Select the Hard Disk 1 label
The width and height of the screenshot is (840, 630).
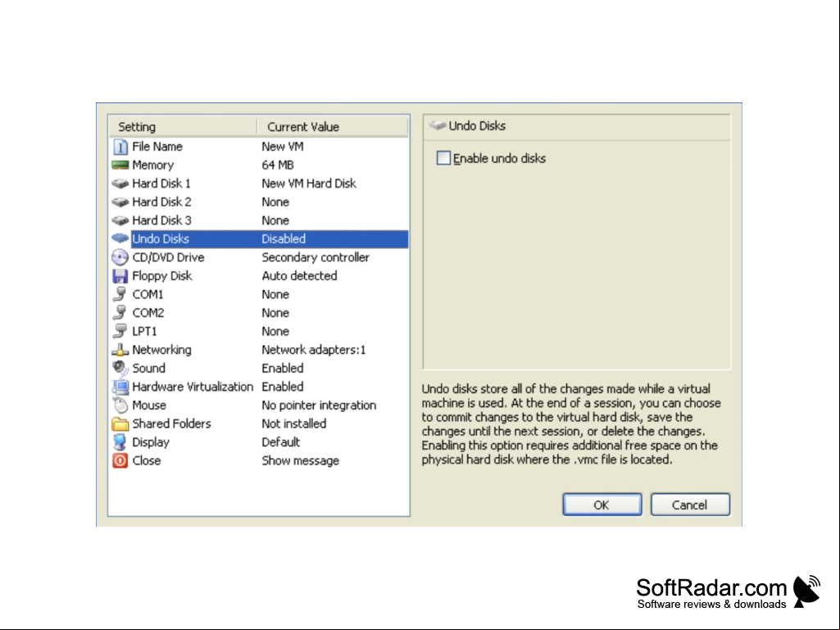click(x=161, y=184)
